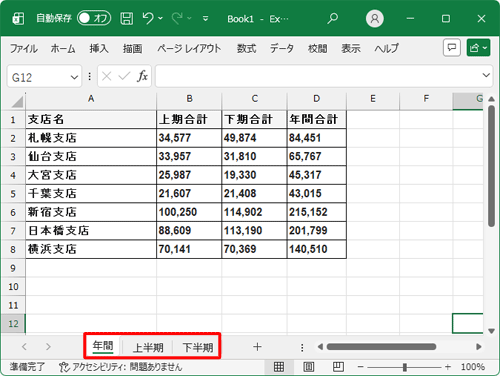500x376 pixels.
Task: Expand the formula bar chevron
Action: tap(486, 75)
